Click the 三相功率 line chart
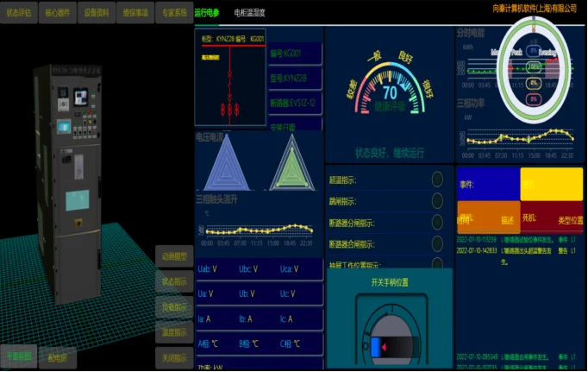Viewport: 588px width, 372px height. 519,139
